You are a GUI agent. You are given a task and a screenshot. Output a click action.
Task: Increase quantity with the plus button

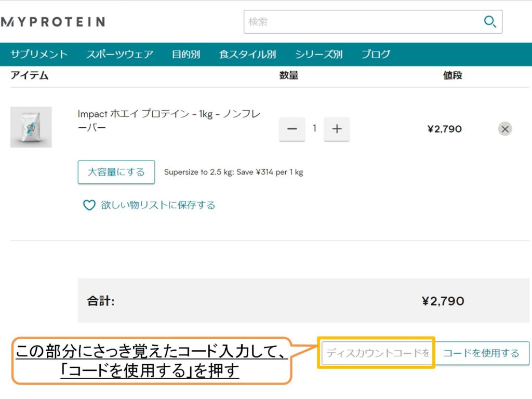tap(337, 129)
